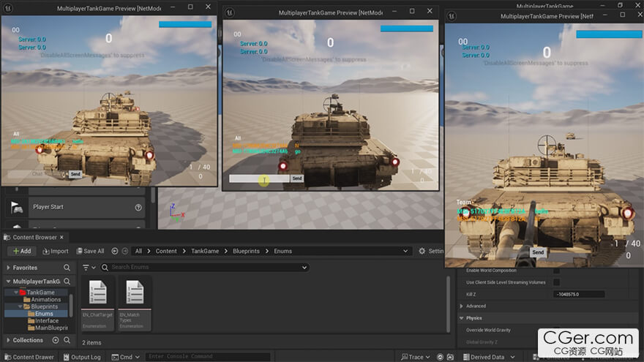Image resolution: width=644 pixels, height=362 pixels.
Task: Click Send in the right preview window
Action: pyautogui.click(x=538, y=252)
